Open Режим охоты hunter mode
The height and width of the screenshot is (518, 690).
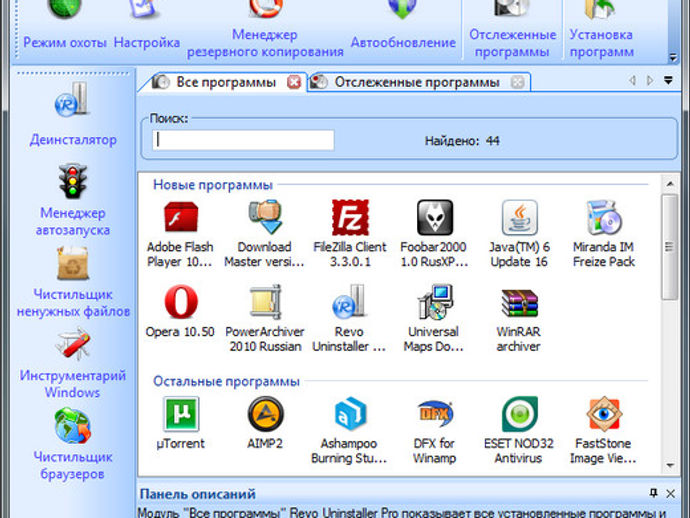click(65, 26)
